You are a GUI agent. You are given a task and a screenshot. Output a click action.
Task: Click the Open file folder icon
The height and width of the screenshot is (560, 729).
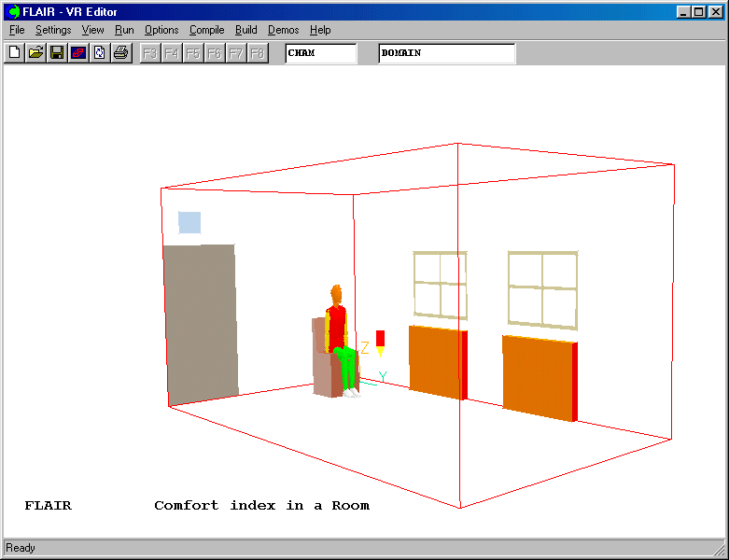coord(35,53)
